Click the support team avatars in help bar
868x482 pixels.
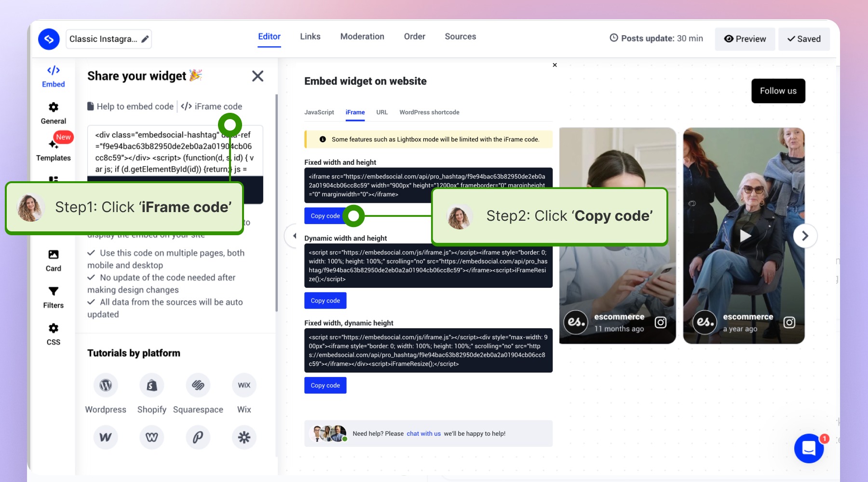[329, 434]
